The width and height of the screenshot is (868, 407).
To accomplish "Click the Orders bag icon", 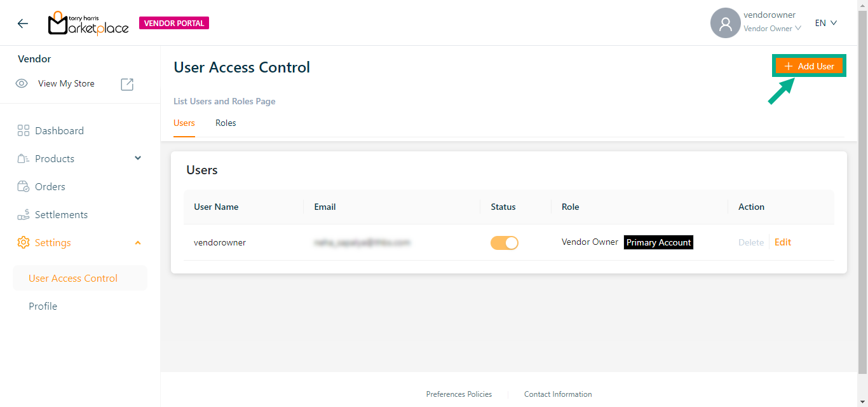I will [24, 186].
